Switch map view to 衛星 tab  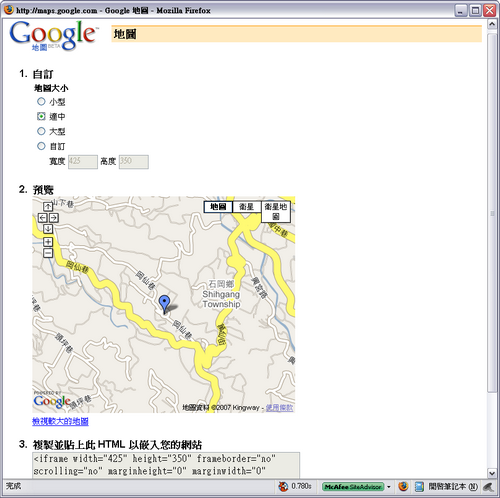click(247, 207)
